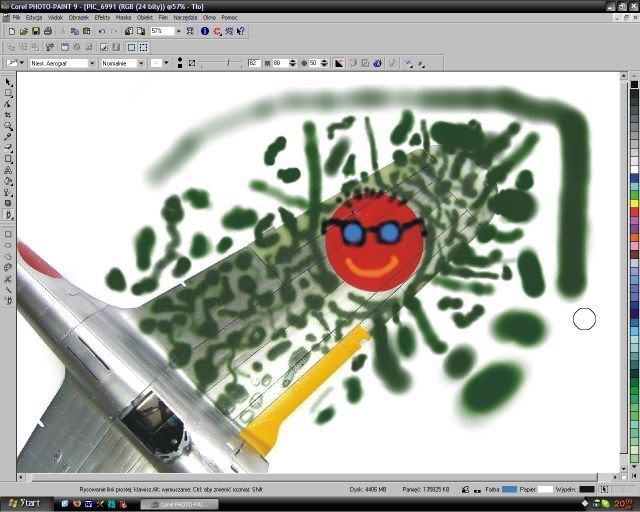This screenshot has height=512, width=640.
Task: Click the blue info icon in toolbar
Action: tap(205, 31)
